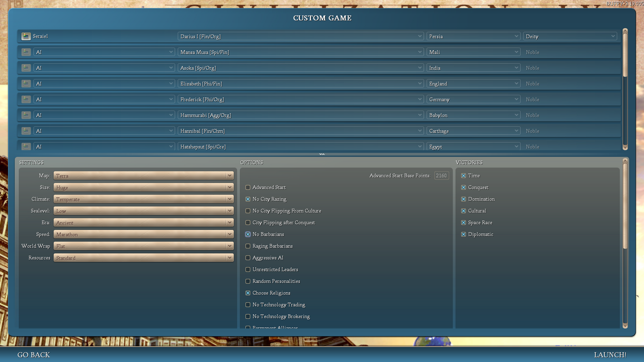Enable No City Flipping From Culture
Viewport: 644px width, 362px height.
point(248,211)
